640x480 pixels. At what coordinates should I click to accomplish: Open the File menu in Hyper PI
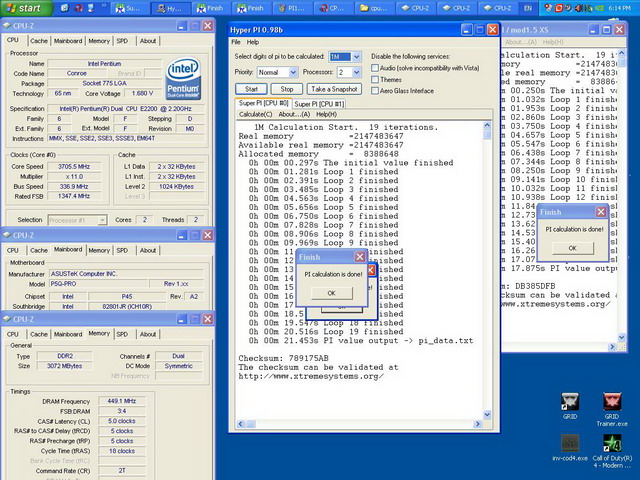237,42
